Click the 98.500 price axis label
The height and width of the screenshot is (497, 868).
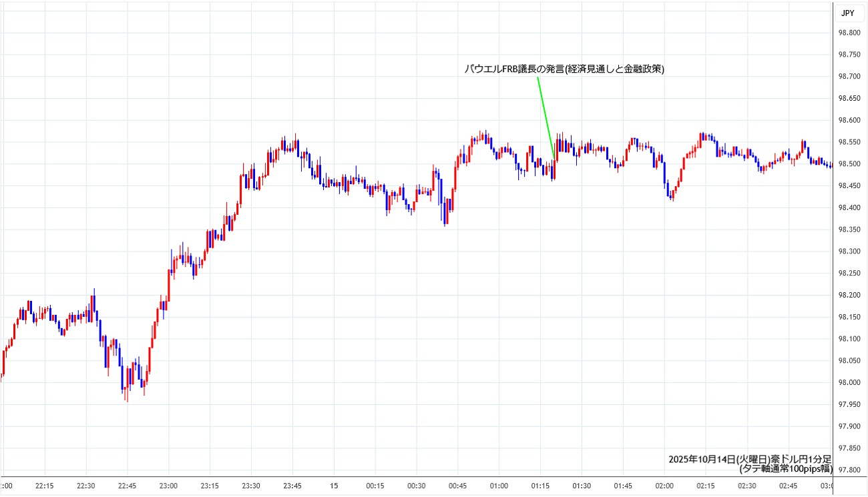[x=849, y=164]
